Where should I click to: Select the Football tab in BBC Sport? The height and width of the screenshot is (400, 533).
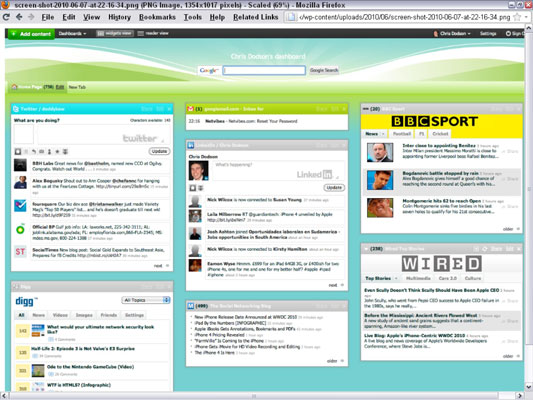[x=402, y=134]
